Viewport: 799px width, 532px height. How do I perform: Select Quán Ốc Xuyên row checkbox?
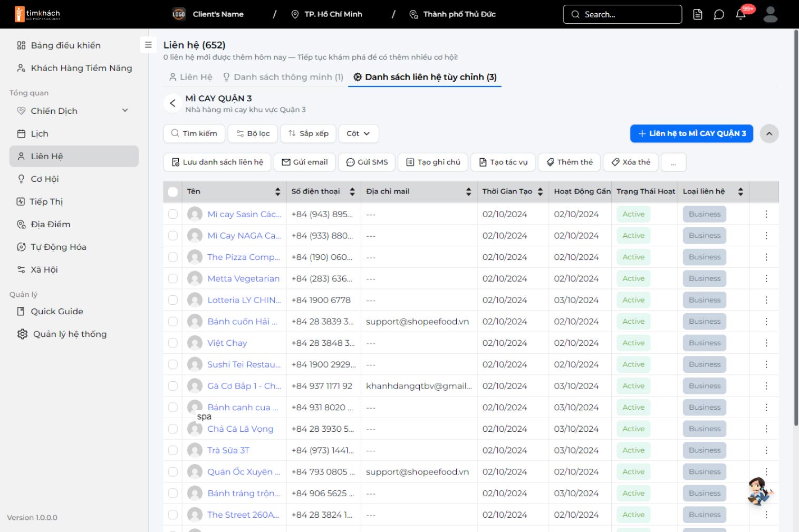coord(172,472)
